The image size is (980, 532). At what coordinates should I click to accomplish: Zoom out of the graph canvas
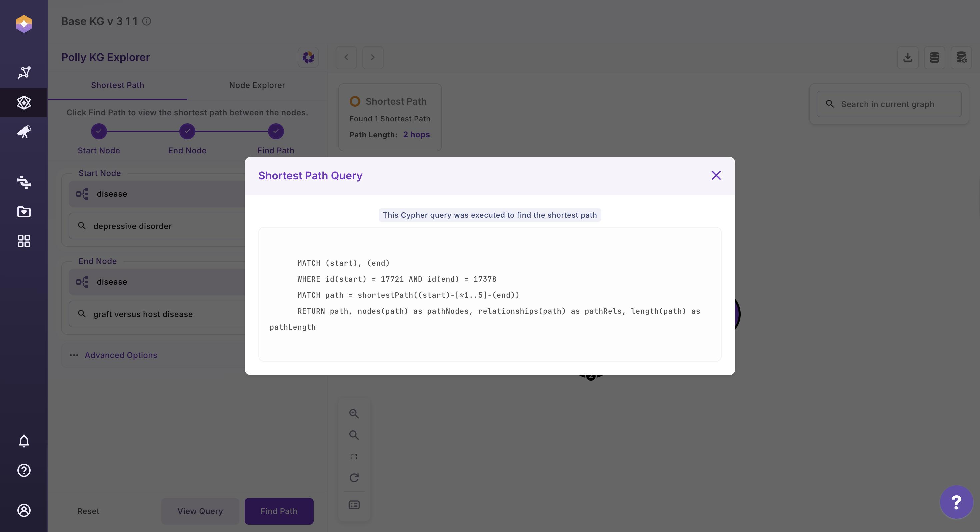coord(354,435)
